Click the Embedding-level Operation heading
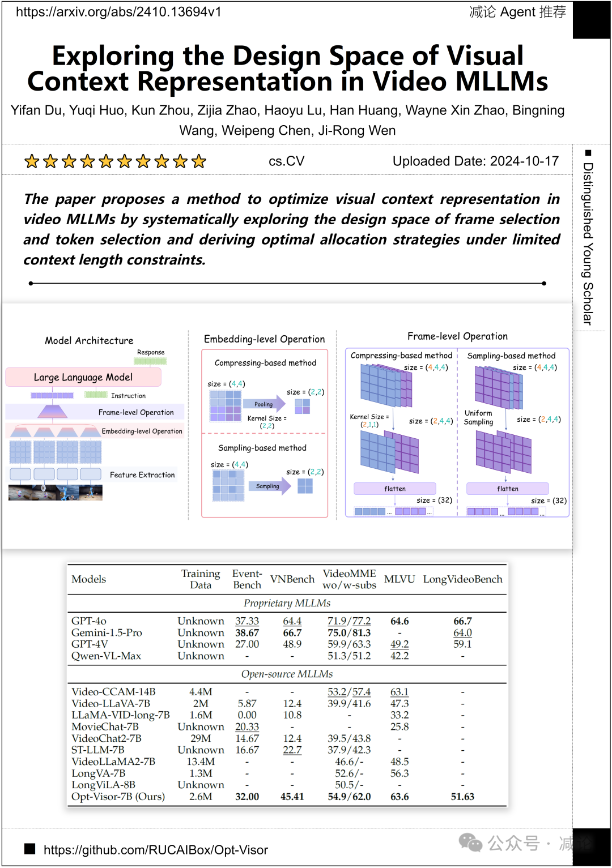Viewport: 612px width, 868px height. [265, 339]
